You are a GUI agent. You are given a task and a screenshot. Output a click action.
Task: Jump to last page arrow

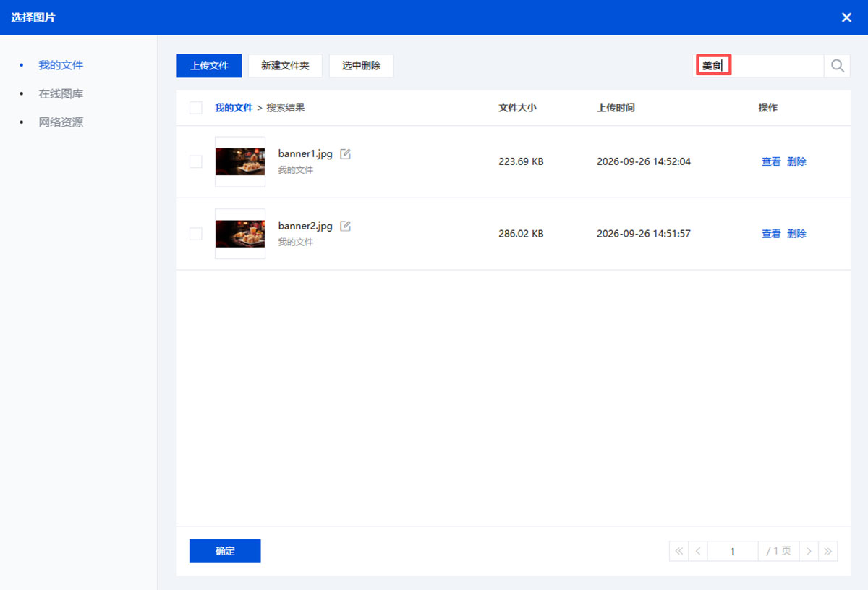pyautogui.click(x=828, y=551)
